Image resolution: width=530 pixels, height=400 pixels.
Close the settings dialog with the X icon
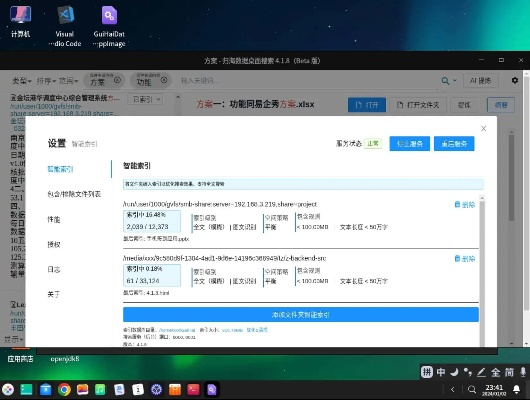483,128
